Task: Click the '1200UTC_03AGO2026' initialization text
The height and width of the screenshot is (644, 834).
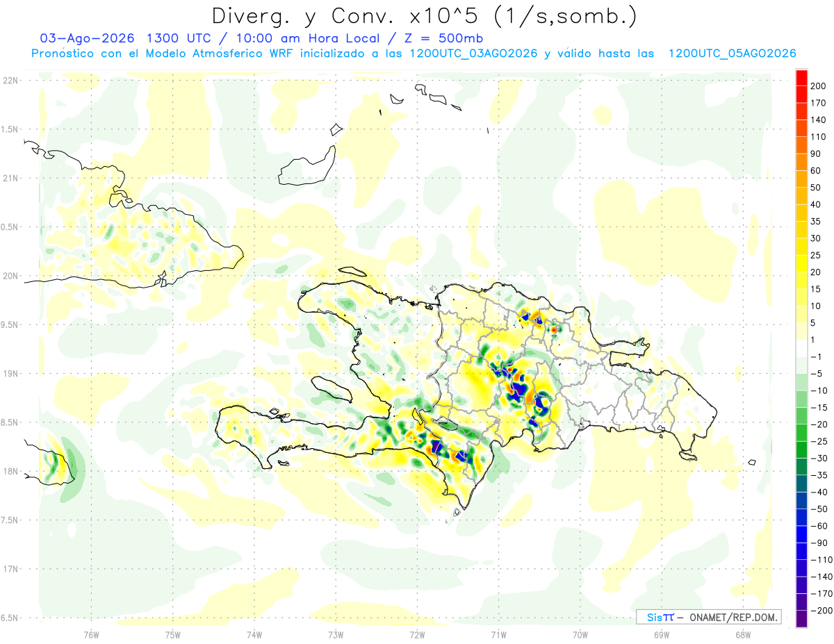Action: (473, 53)
